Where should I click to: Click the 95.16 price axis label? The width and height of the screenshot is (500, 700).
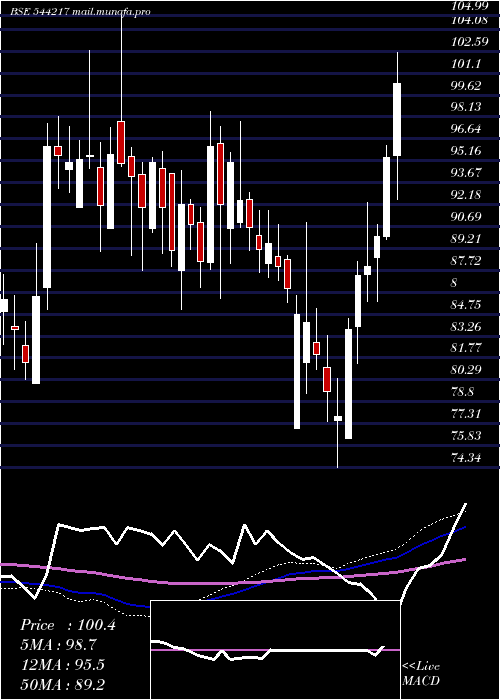pyautogui.click(x=466, y=150)
